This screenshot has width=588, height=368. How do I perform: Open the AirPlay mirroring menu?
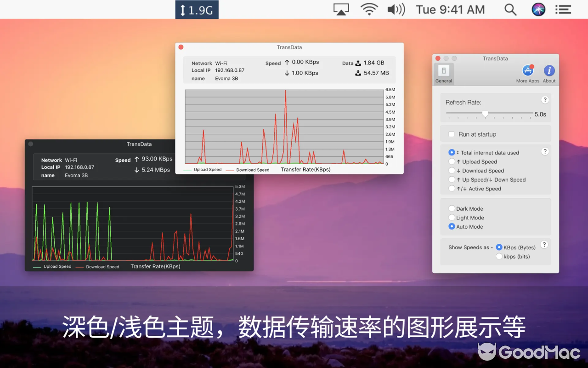click(x=341, y=9)
